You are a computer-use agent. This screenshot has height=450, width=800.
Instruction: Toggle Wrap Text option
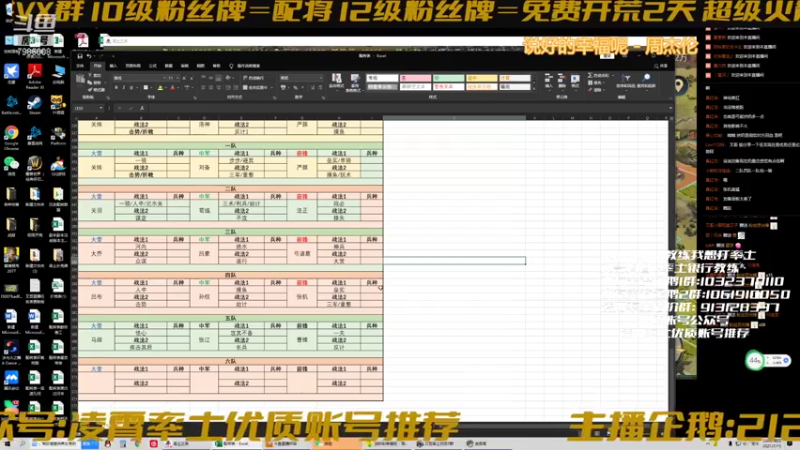pos(254,78)
